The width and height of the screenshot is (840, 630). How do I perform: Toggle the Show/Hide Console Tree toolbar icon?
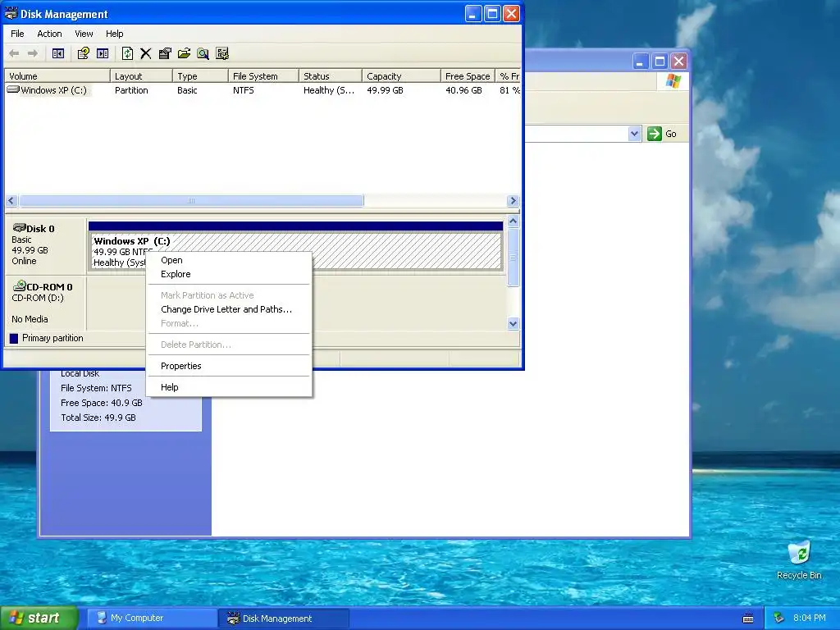tap(58, 53)
